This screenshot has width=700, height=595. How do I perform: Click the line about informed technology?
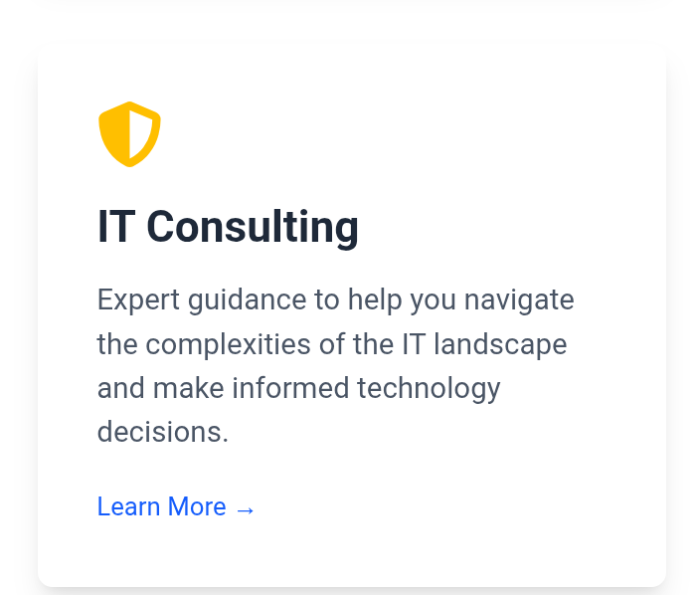(x=298, y=388)
